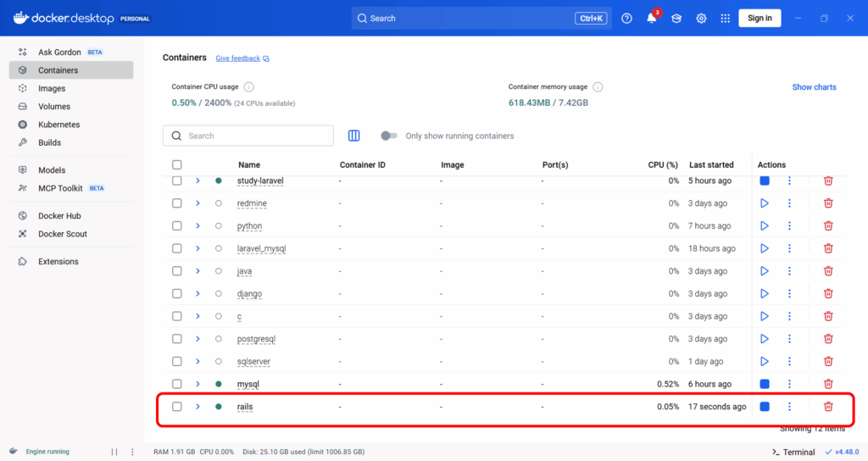
Task: Open notifications bell icon
Action: click(x=651, y=19)
